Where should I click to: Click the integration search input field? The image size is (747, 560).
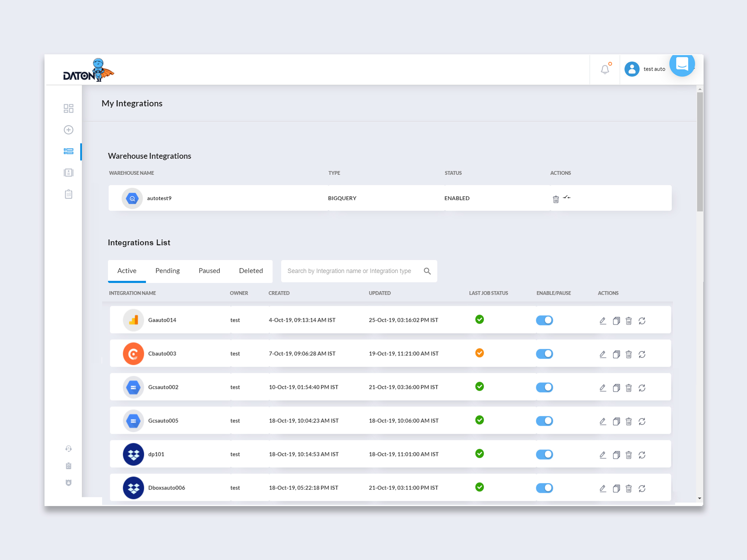point(349,271)
